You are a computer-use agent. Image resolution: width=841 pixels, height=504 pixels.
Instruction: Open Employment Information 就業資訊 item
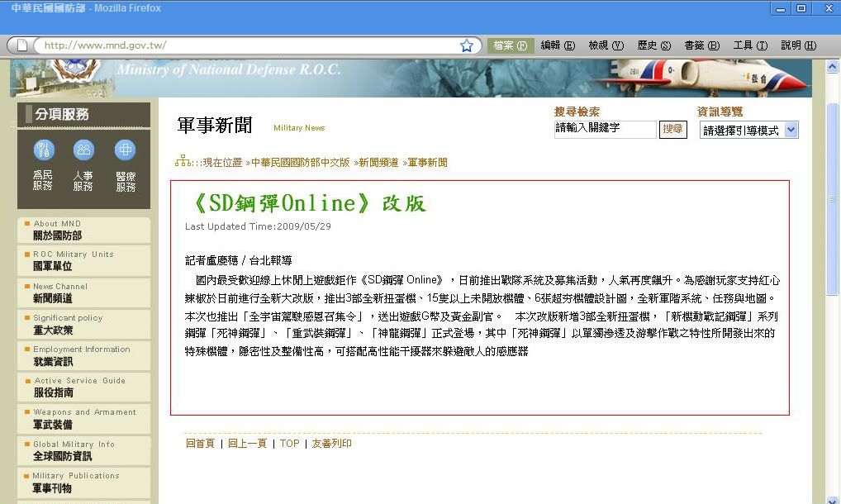tap(83, 355)
